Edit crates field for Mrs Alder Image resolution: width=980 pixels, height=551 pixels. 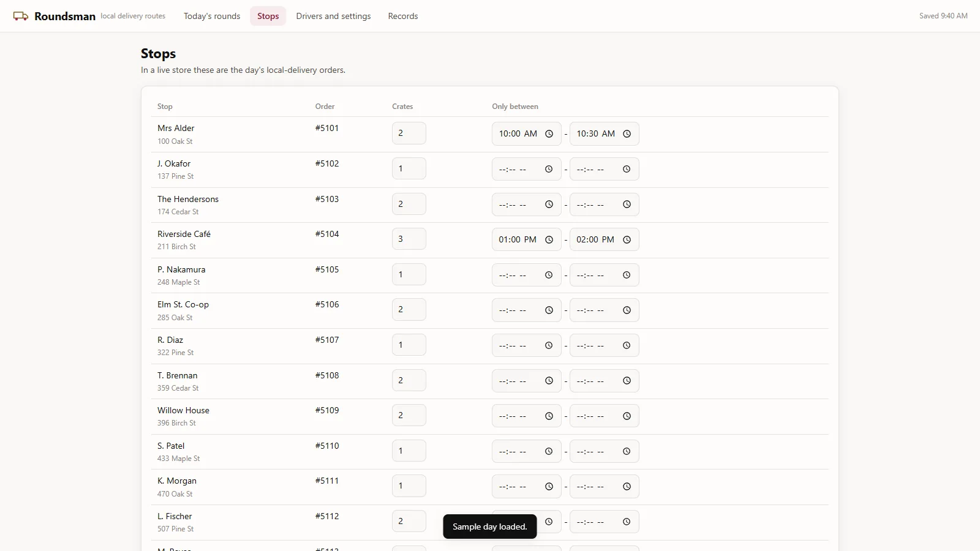[x=409, y=133]
